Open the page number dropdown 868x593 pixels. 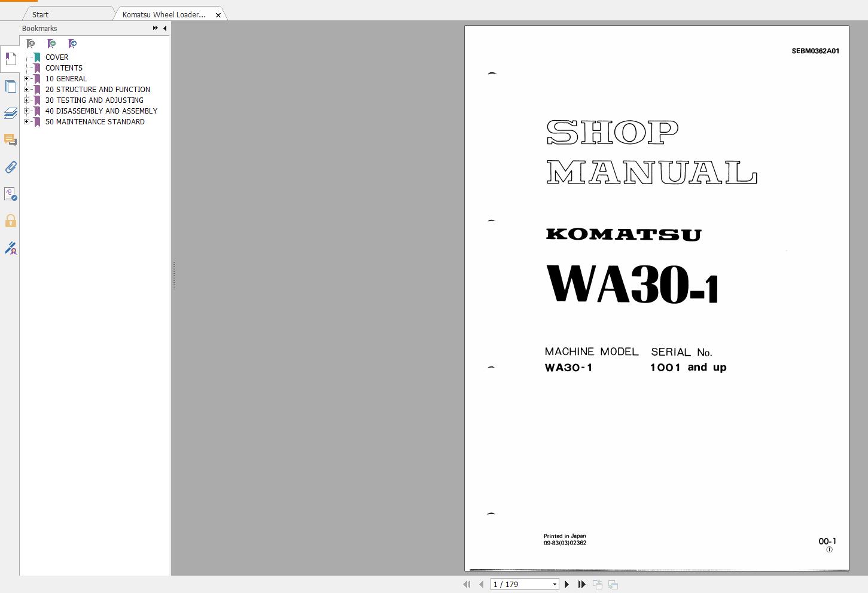pos(555,584)
